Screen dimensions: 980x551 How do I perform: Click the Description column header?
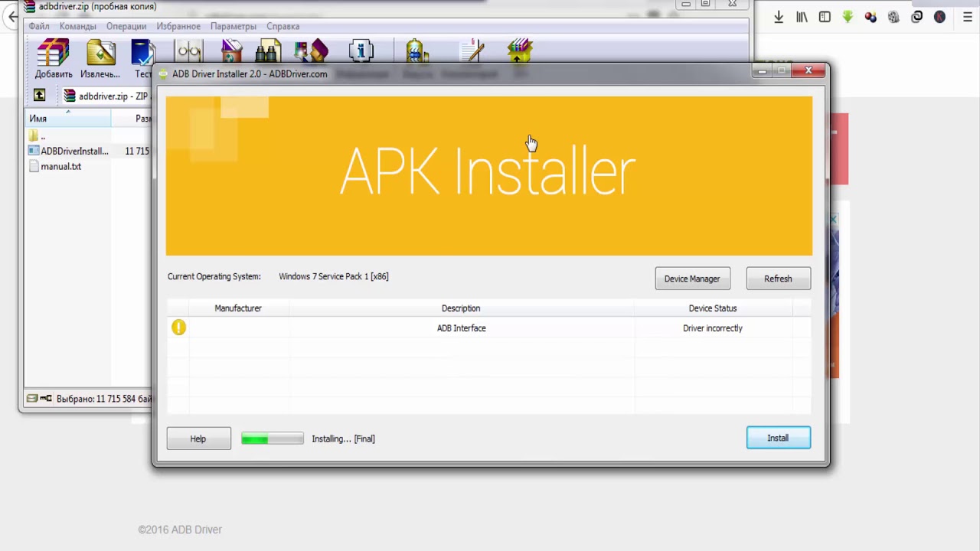point(461,308)
